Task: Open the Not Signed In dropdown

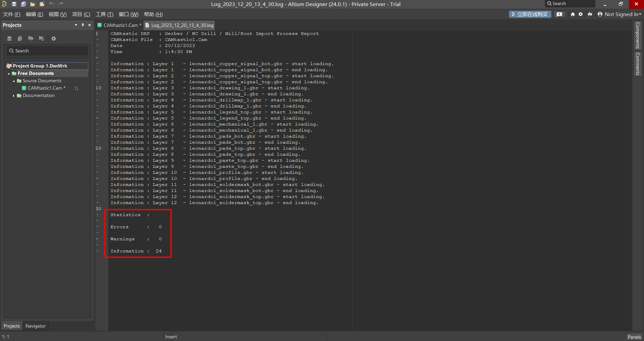Action: 620,14
